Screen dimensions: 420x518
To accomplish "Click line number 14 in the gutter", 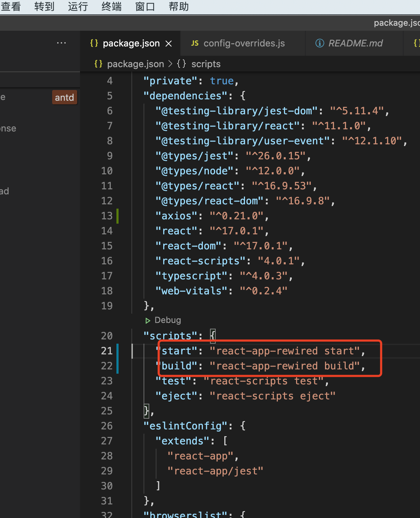I will click(x=107, y=231).
